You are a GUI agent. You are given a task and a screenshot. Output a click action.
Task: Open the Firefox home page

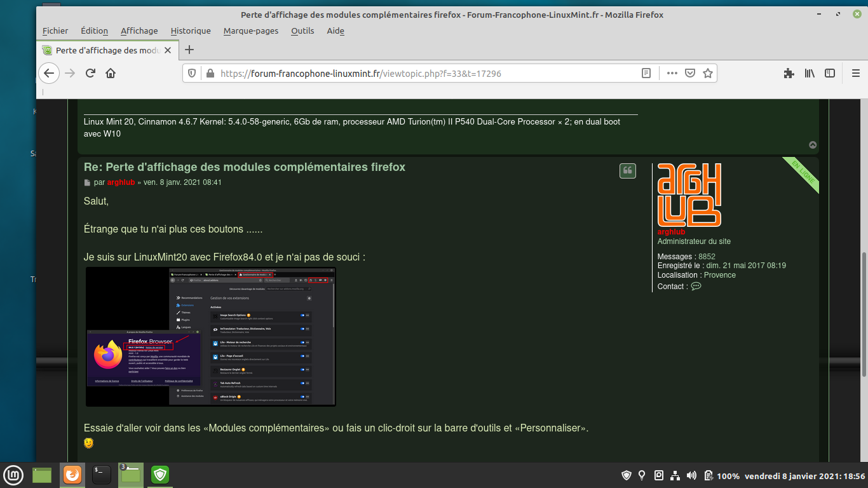[111, 73]
